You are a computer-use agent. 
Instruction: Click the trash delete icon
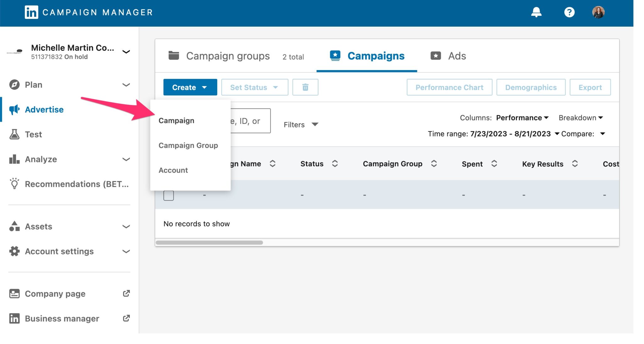click(x=305, y=87)
